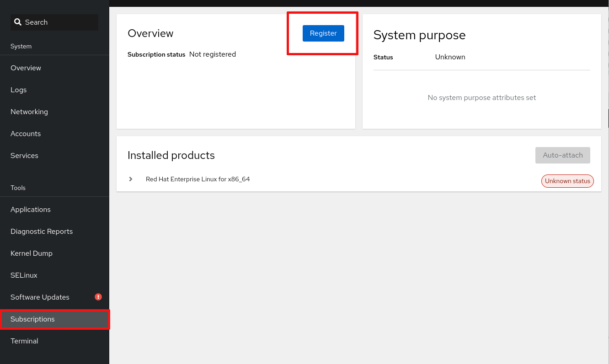Open the Networking section

(x=29, y=112)
